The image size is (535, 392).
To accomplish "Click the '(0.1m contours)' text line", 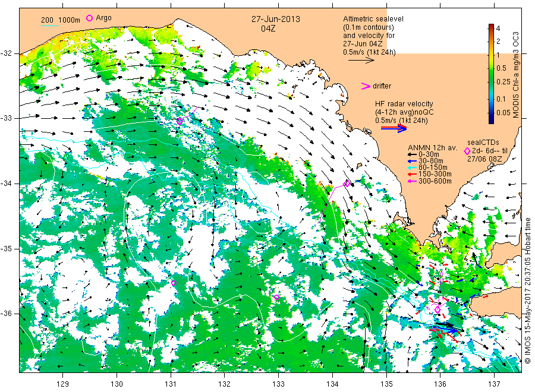I will click(x=369, y=27).
